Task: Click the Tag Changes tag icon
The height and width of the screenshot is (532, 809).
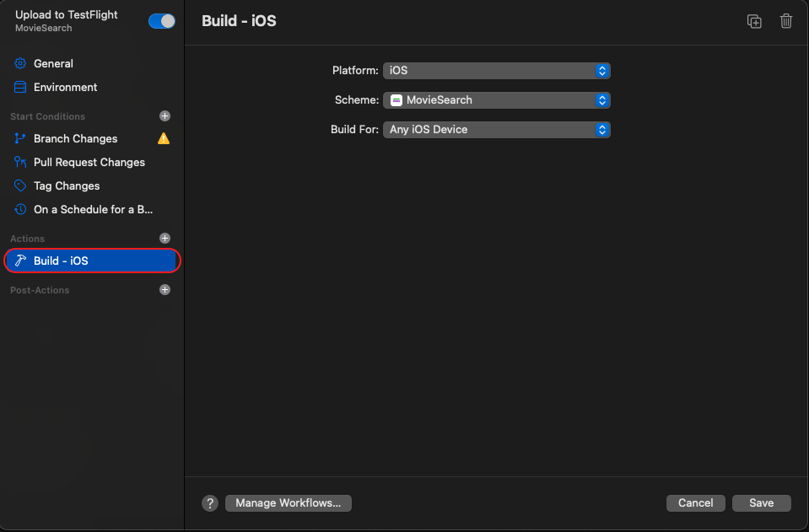Action: coord(20,185)
